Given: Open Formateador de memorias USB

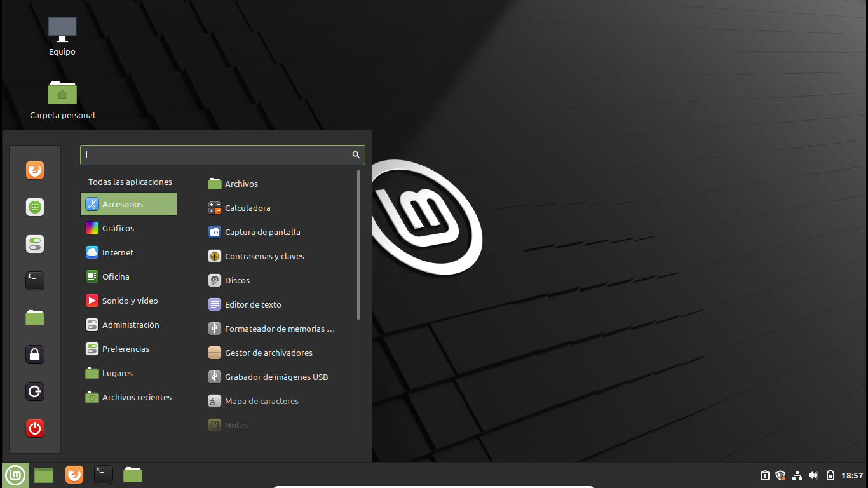Looking at the screenshot, I should click(x=280, y=329).
